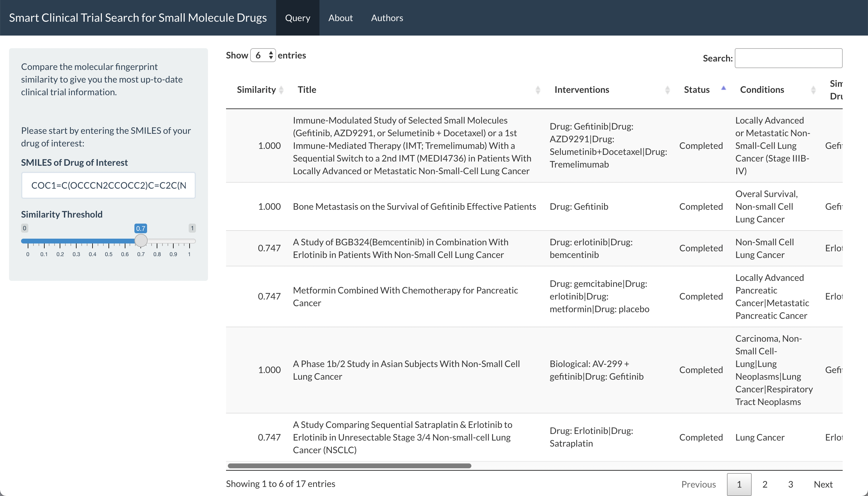Image resolution: width=868 pixels, height=496 pixels.
Task: Go to results page 3
Action: 791,484
